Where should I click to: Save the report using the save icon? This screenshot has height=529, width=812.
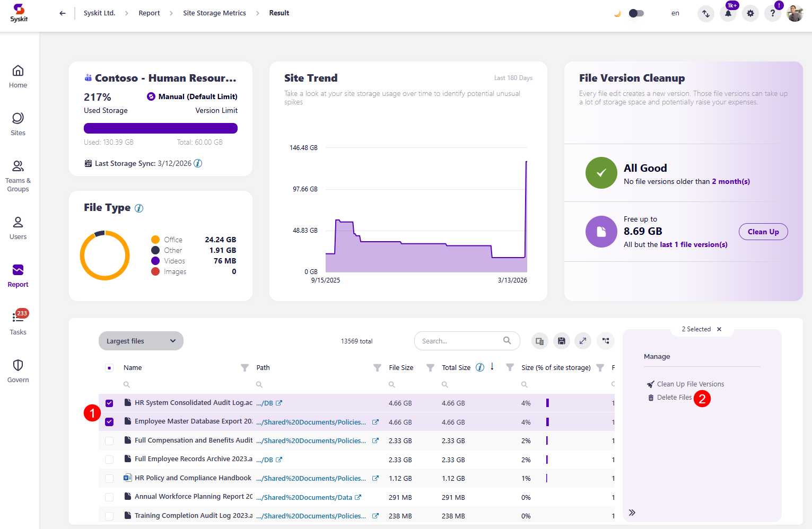(x=562, y=341)
